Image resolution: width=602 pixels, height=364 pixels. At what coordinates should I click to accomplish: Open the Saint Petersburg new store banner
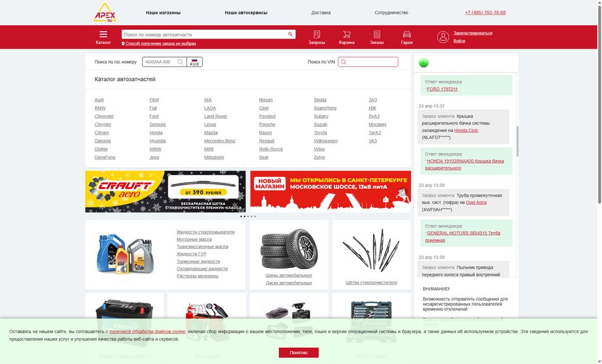click(x=331, y=191)
